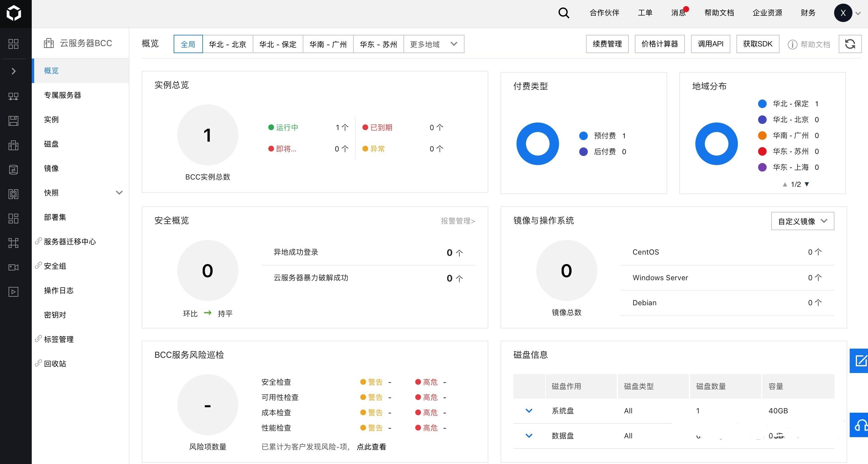Open 消息 notifications
This screenshot has width=868, height=464.
point(679,13)
